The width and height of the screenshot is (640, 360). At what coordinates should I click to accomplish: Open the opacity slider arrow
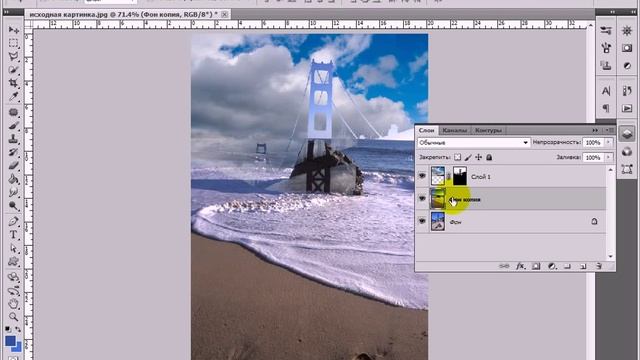[x=608, y=142]
